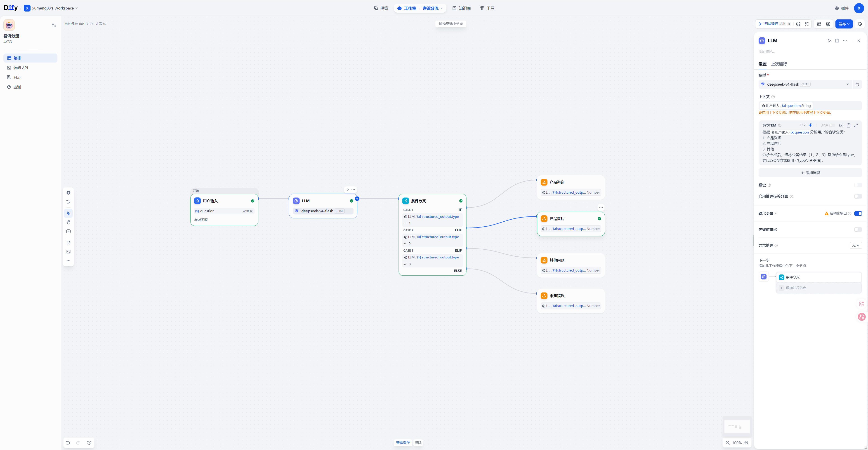Viewport: 868px width, 450px height.
Task: Select the hand pan tool
Action: 68,222
